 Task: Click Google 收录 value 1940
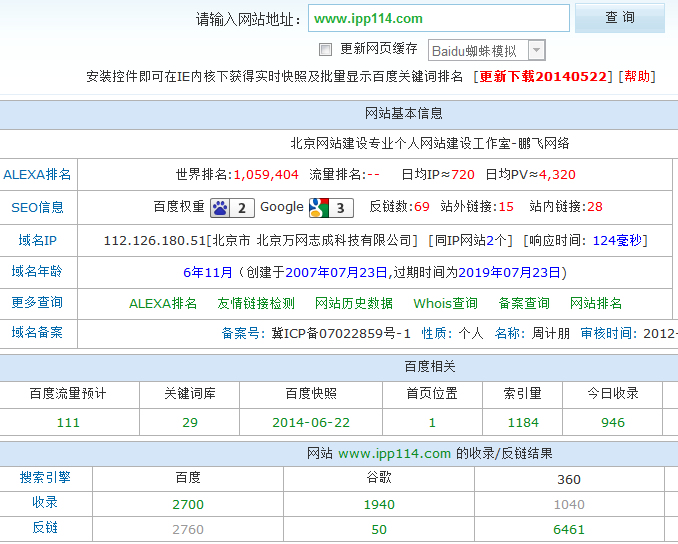[x=379, y=505]
